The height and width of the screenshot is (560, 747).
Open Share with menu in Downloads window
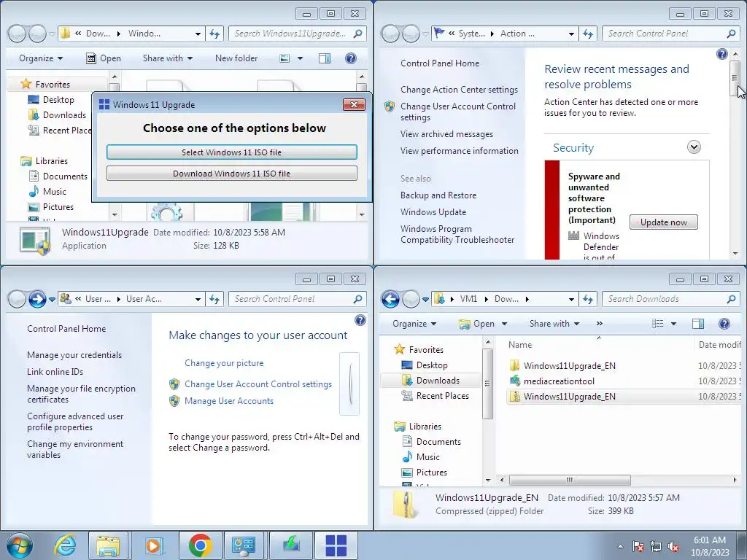click(554, 324)
